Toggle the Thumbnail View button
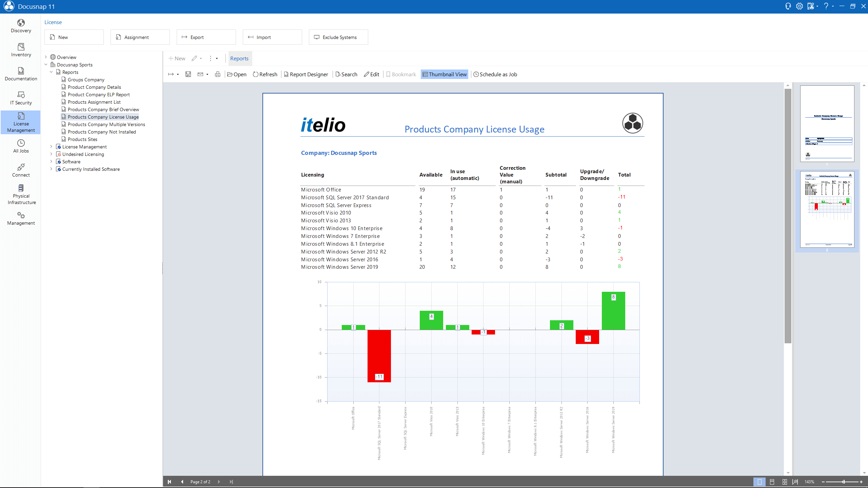 click(x=445, y=74)
